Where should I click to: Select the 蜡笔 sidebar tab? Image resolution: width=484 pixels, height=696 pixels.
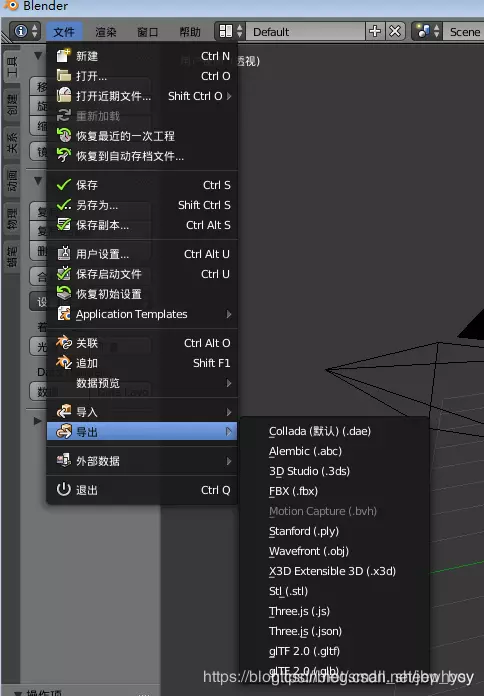coord(12,257)
